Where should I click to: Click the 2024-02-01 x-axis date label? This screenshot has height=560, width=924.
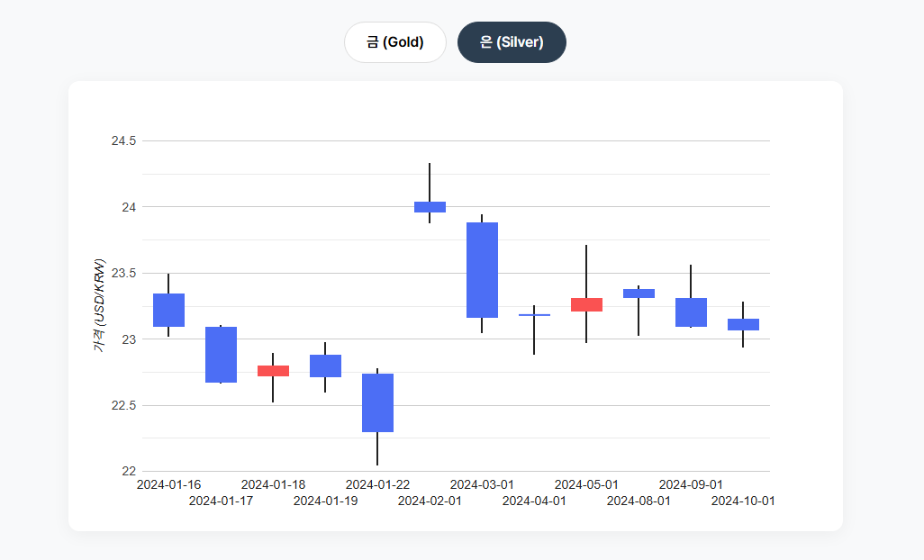click(x=430, y=501)
